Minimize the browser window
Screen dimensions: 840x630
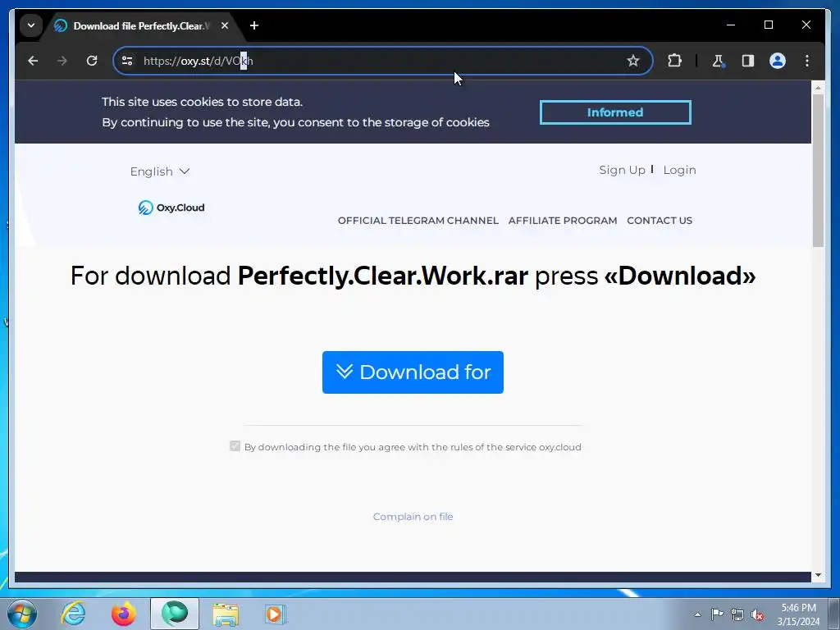[x=731, y=25]
